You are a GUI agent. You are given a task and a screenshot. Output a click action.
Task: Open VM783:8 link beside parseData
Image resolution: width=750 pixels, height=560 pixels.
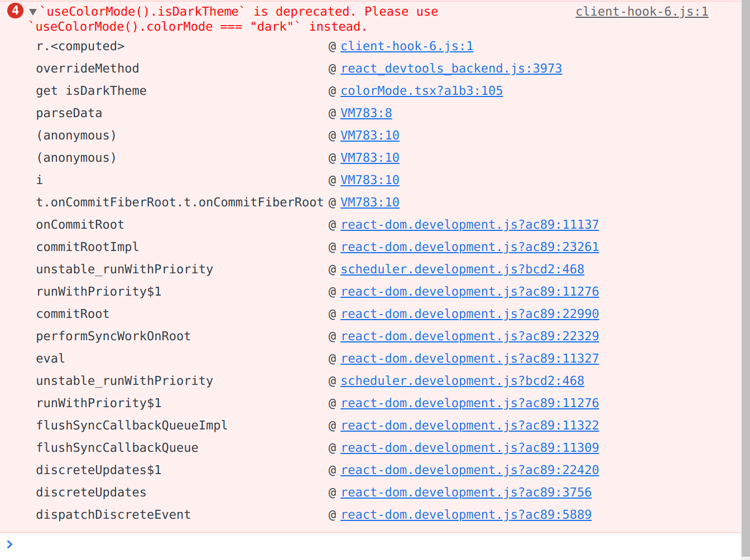coord(366,113)
